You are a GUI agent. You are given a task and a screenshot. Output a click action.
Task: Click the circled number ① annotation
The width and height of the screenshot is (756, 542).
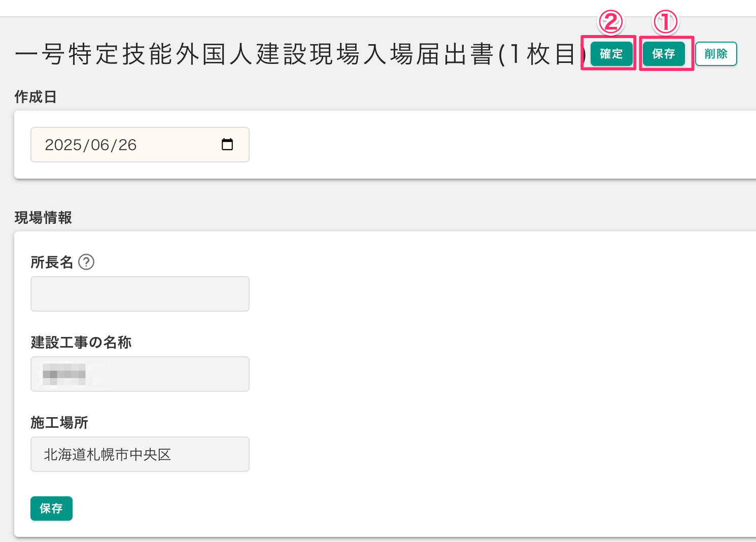(665, 22)
